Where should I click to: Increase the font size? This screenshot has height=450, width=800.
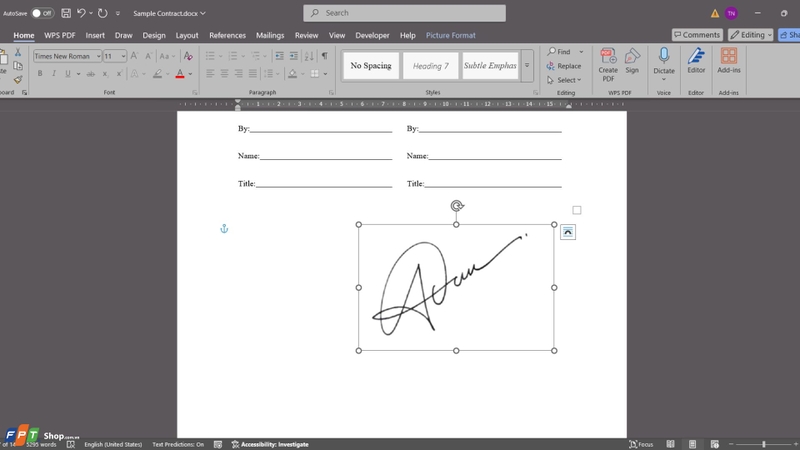[x=134, y=56]
